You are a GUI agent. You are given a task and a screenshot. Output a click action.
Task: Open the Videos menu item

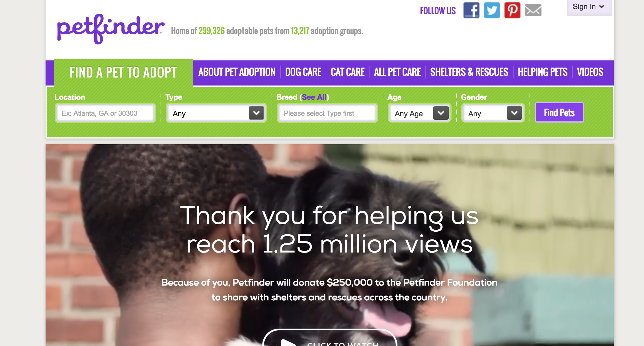point(590,72)
